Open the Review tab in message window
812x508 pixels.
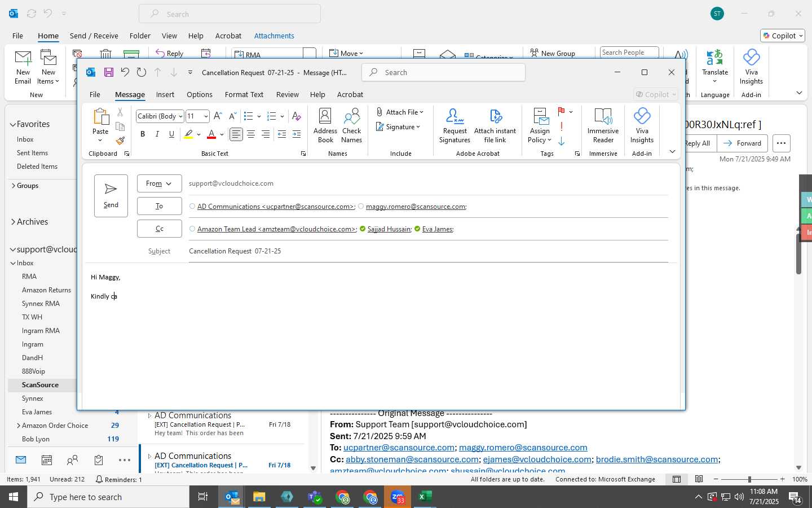(x=288, y=94)
